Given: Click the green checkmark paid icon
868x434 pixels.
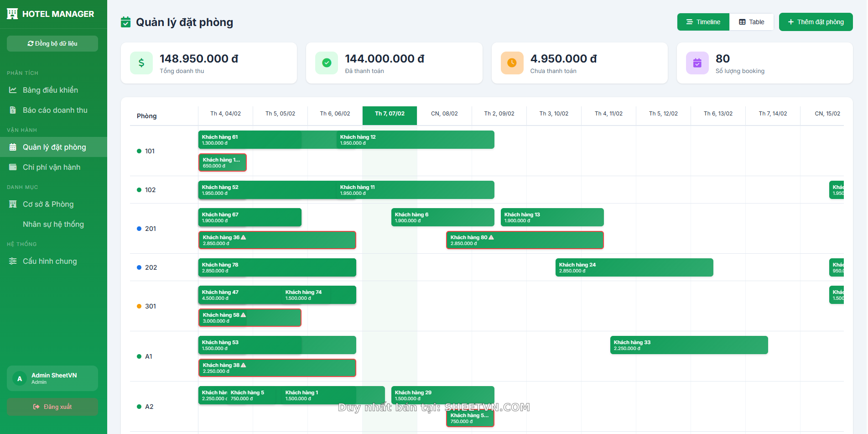Looking at the screenshot, I should [327, 63].
